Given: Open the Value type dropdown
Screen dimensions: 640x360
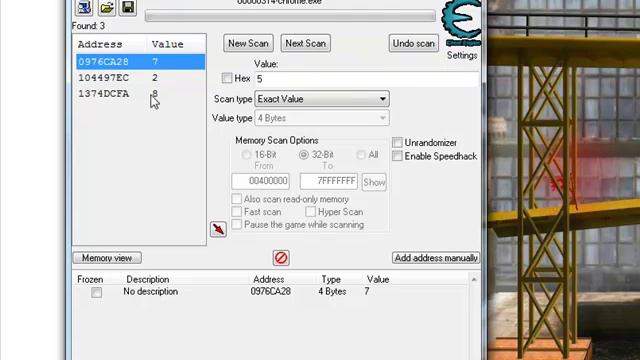Looking at the screenshot, I should tap(322, 118).
